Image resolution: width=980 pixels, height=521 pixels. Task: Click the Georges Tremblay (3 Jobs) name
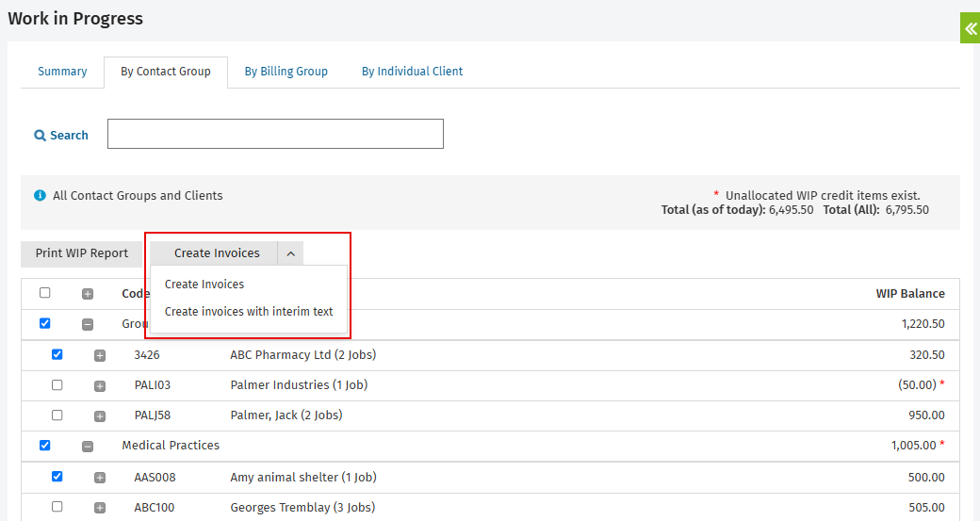[302, 507]
